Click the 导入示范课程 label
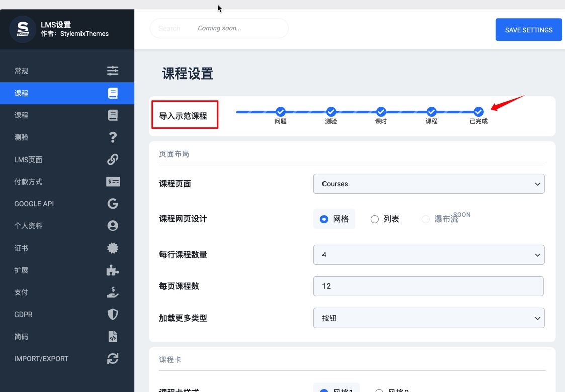 [183, 116]
